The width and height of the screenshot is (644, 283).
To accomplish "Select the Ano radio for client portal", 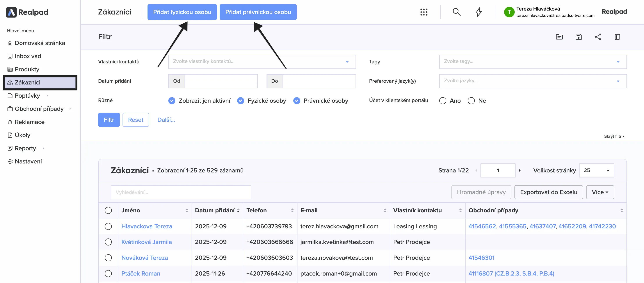I will 443,101.
